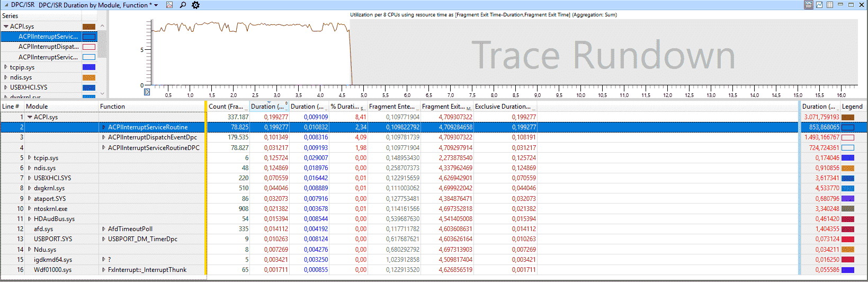Expand the FxInterrupt::_InterruptThunk function row

click(x=104, y=270)
